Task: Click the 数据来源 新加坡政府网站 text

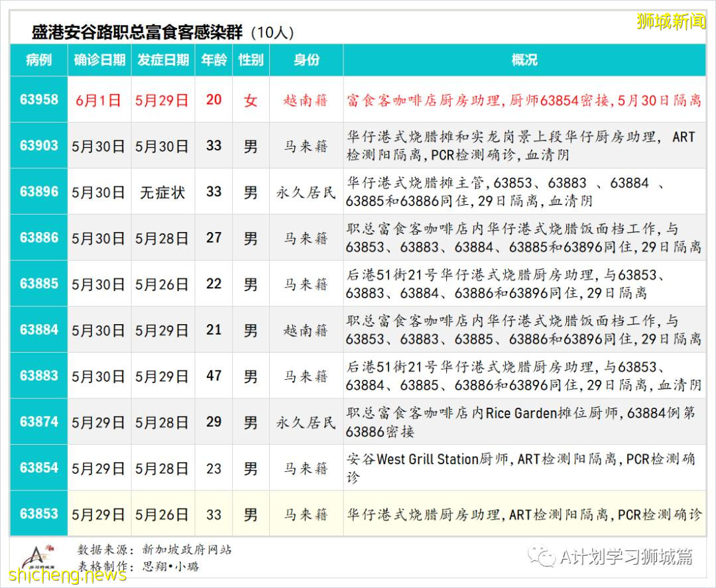Action: (x=156, y=549)
